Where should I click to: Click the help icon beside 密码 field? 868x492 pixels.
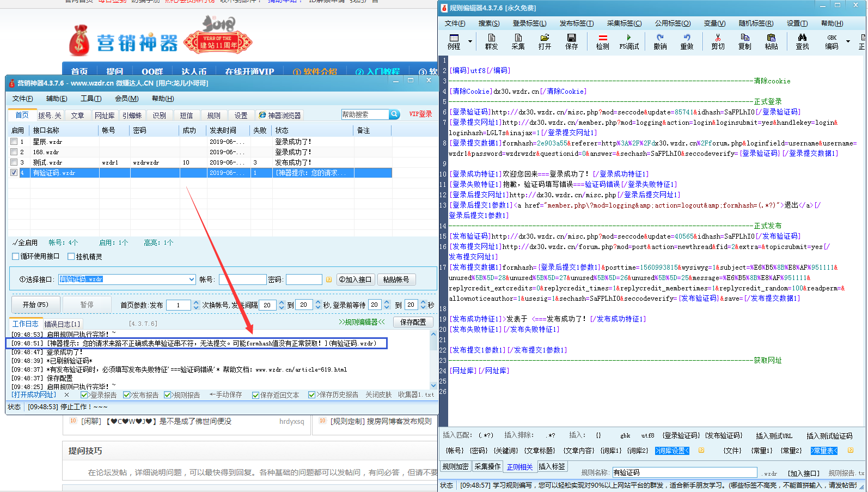click(329, 280)
